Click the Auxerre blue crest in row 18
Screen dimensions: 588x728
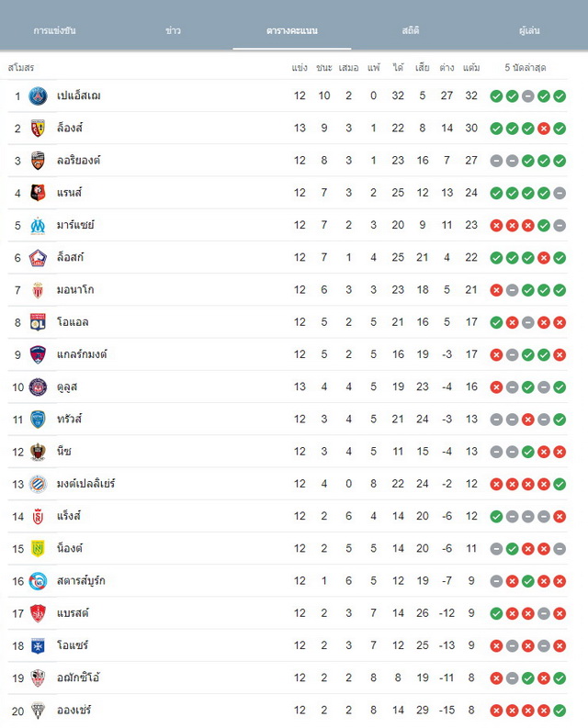click(x=38, y=645)
